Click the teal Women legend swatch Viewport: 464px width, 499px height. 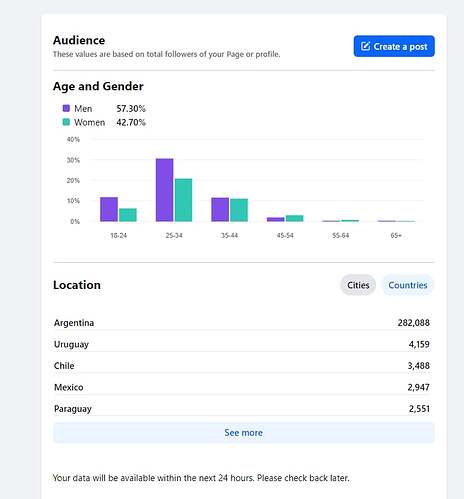point(66,122)
